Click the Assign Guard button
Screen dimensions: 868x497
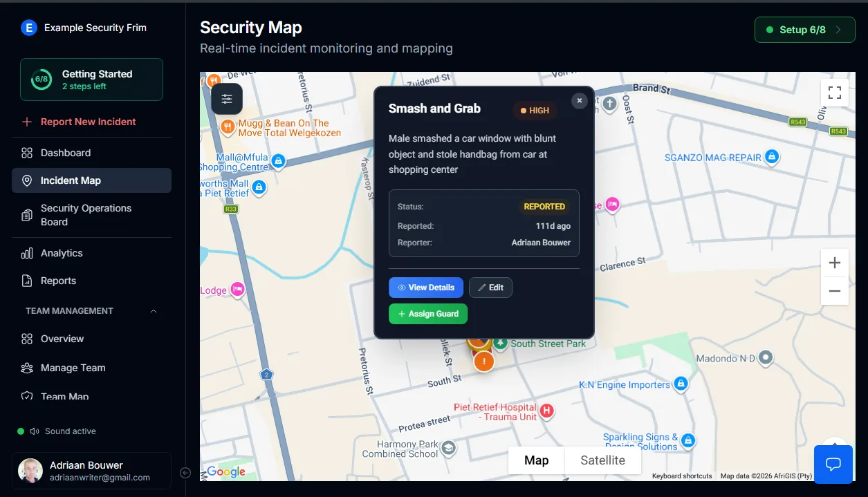[x=427, y=313]
